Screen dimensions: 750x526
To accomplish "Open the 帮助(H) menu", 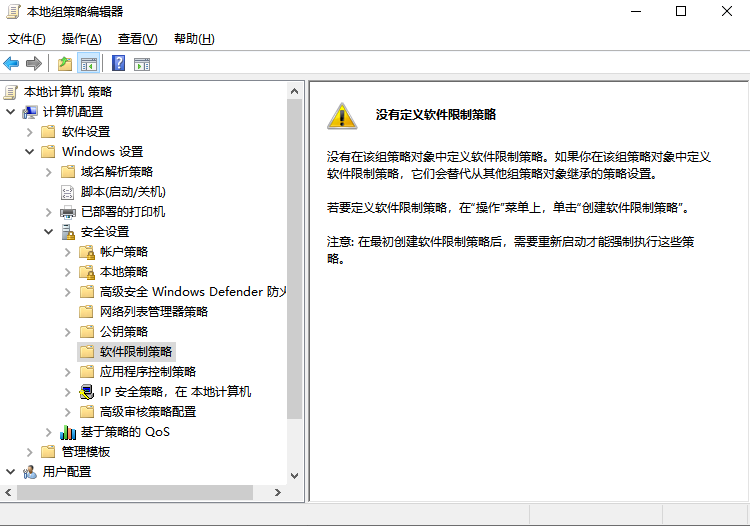I will coord(194,39).
